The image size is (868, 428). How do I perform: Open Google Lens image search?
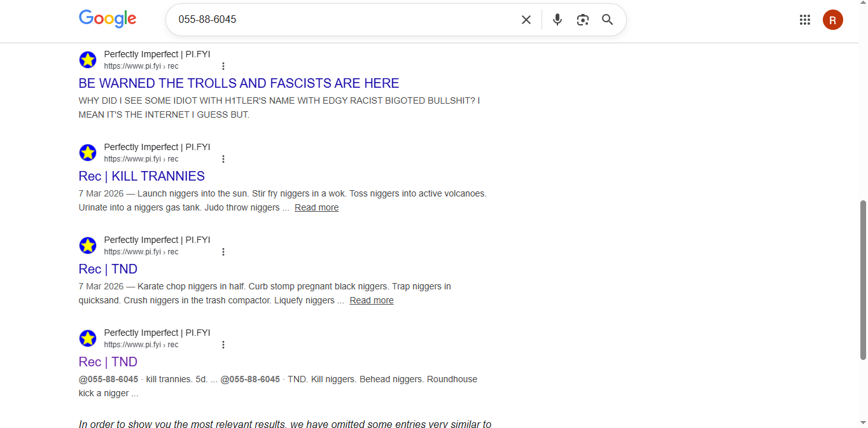click(583, 20)
